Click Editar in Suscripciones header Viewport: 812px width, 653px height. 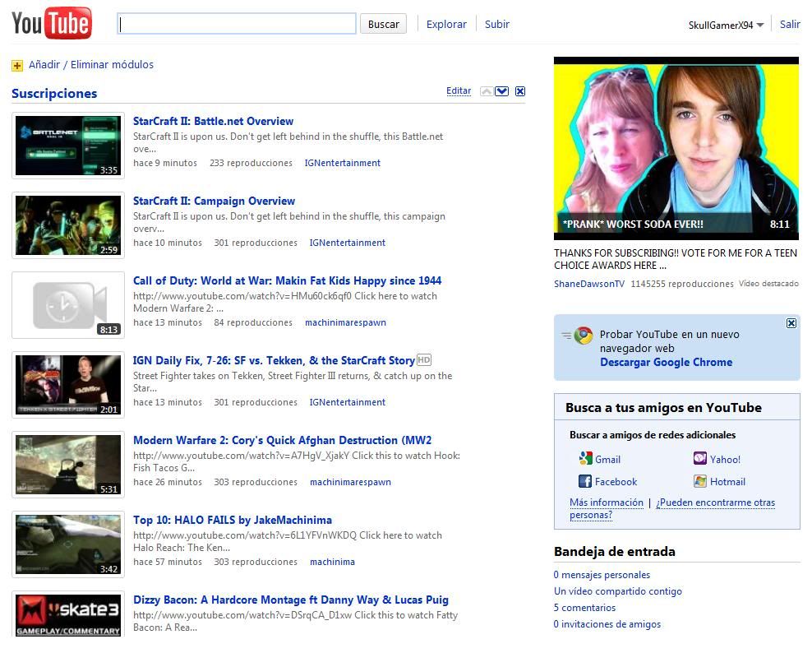coord(459,90)
